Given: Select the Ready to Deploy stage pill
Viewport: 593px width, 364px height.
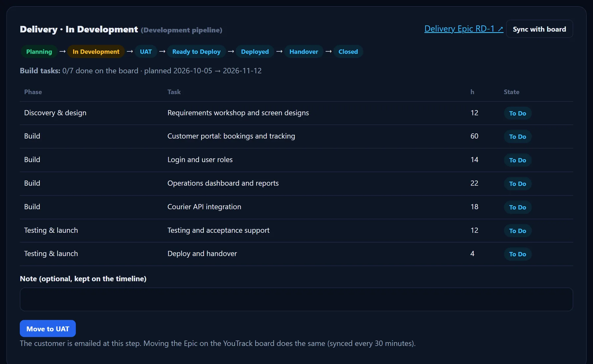Looking at the screenshot, I should [196, 52].
